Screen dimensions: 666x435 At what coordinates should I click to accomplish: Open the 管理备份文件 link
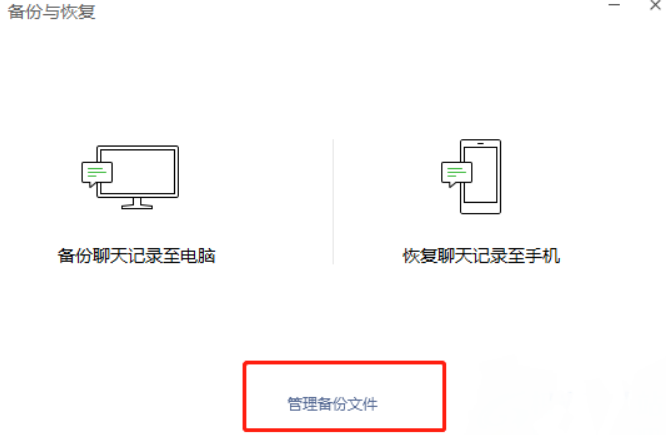coord(332,404)
